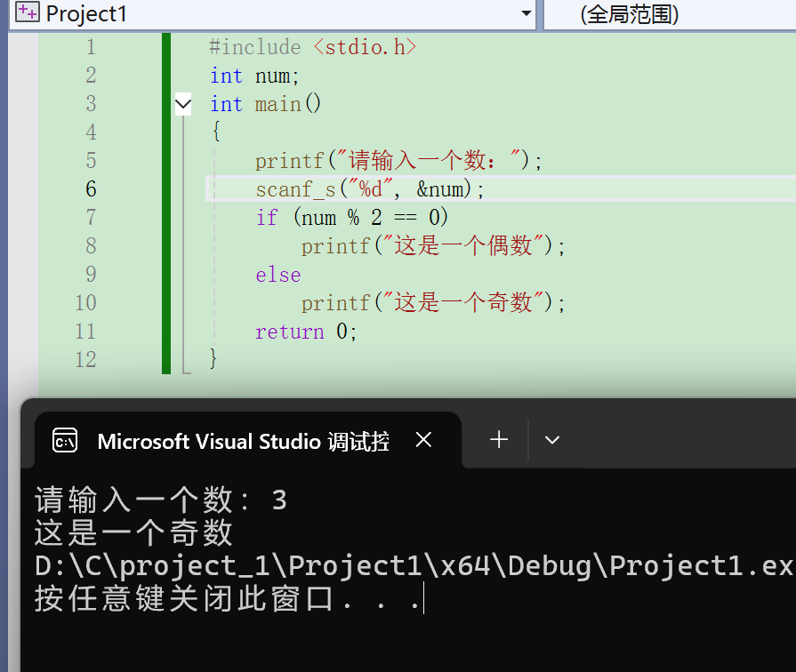Collapse the main() function block

(x=183, y=105)
